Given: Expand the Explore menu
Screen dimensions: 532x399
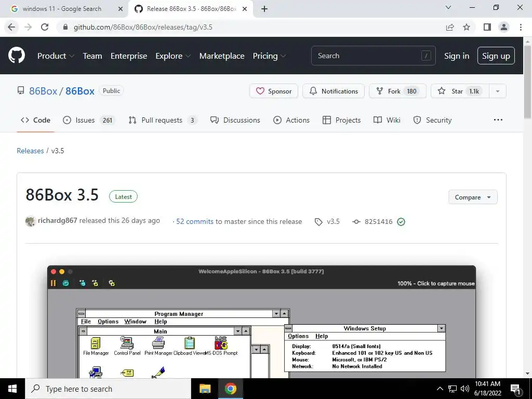Looking at the screenshot, I should [x=173, y=56].
